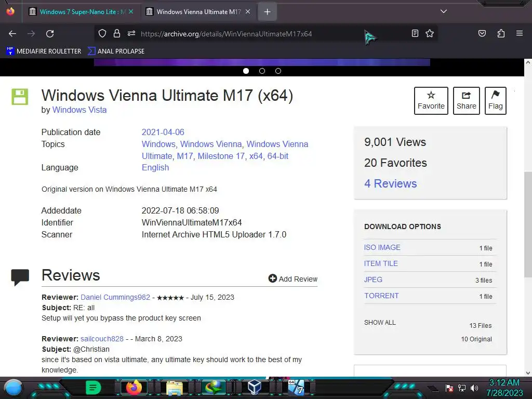Select the Windows Vienna Ultimate M17 tab
Screen dimensions: 532x399
click(198, 12)
